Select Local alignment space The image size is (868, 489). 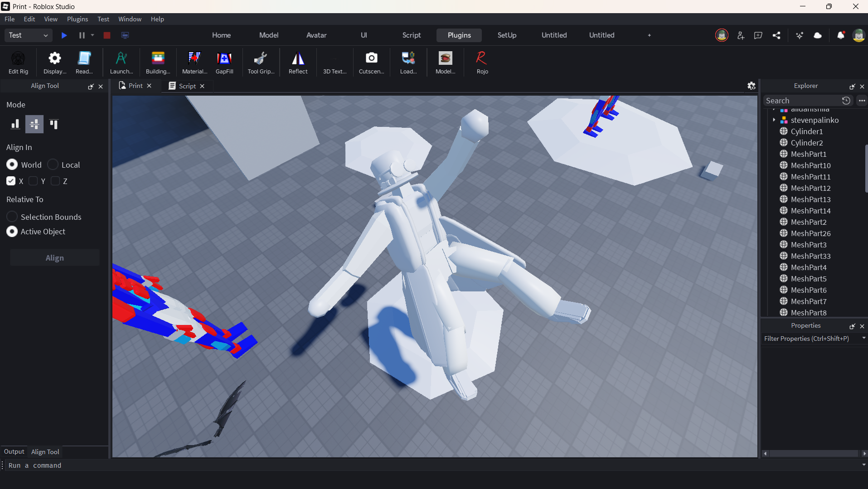point(53,165)
